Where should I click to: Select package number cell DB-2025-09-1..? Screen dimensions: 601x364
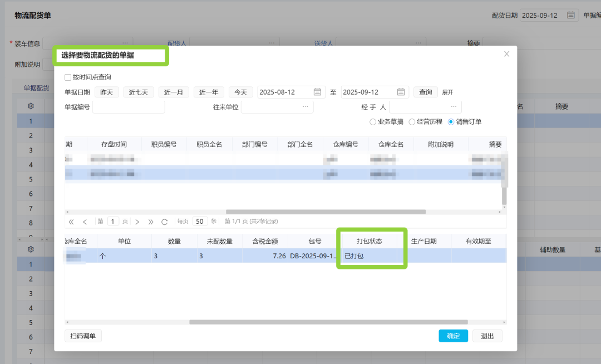[x=314, y=255]
